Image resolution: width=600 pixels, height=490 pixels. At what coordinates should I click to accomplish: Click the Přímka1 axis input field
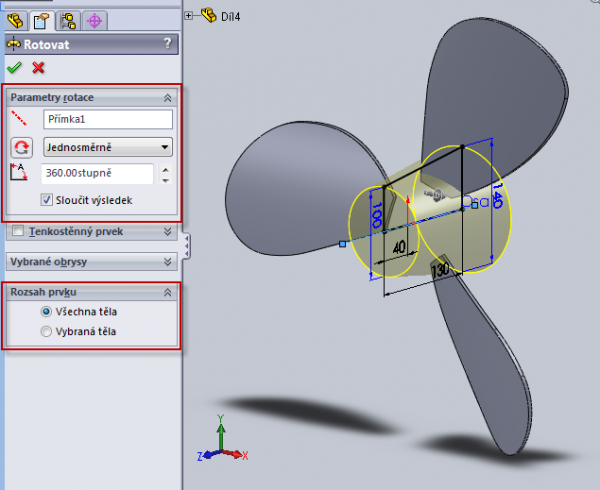point(108,119)
